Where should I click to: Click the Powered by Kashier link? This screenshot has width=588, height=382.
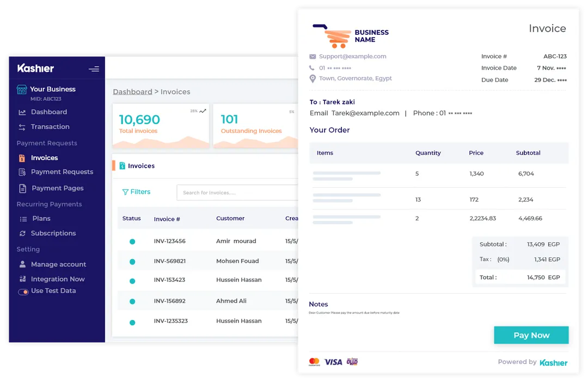click(532, 362)
